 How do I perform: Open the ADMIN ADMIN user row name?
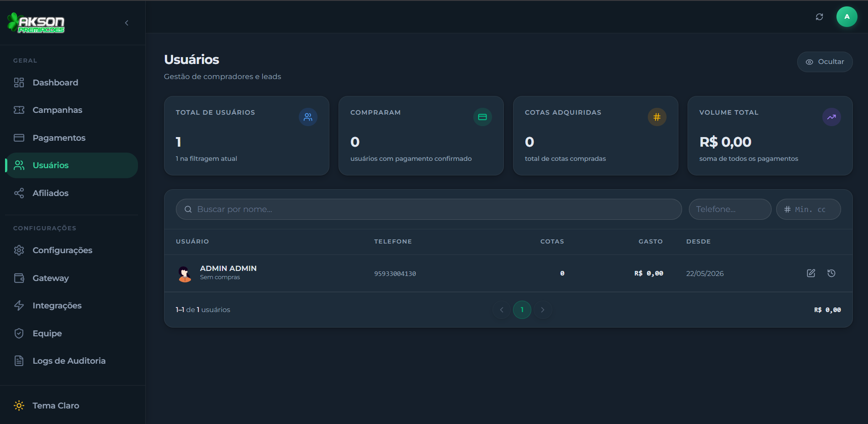point(228,268)
